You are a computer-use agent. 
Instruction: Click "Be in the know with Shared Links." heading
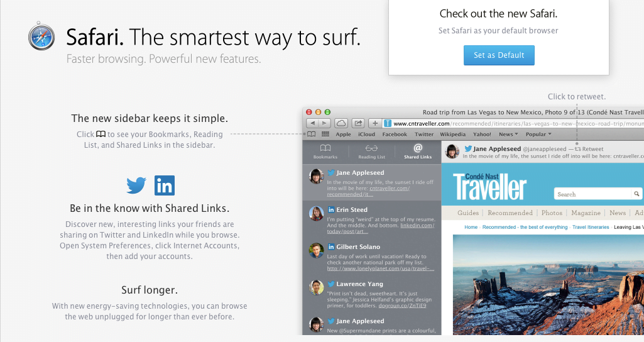[150, 209]
